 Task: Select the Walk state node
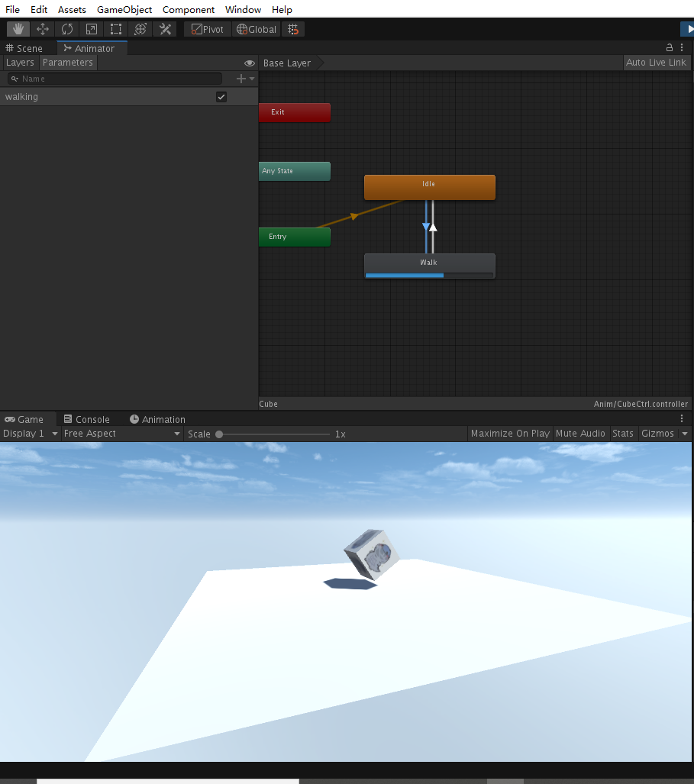[x=430, y=266]
